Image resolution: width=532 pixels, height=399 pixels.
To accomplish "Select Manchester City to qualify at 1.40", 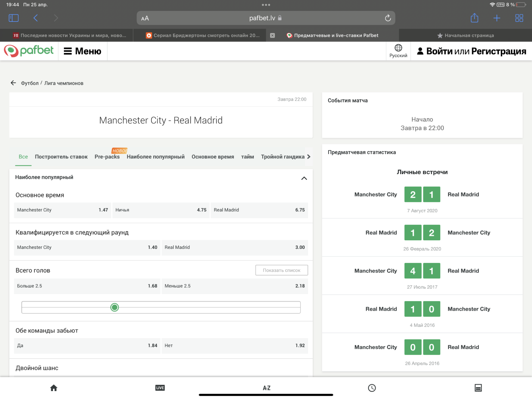I will click(x=87, y=248).
